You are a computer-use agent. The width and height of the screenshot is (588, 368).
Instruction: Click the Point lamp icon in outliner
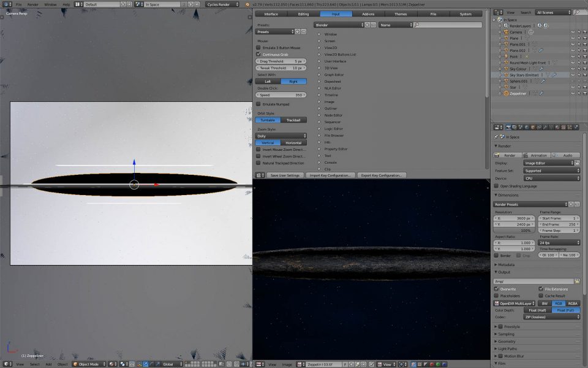tap(507, 56)
